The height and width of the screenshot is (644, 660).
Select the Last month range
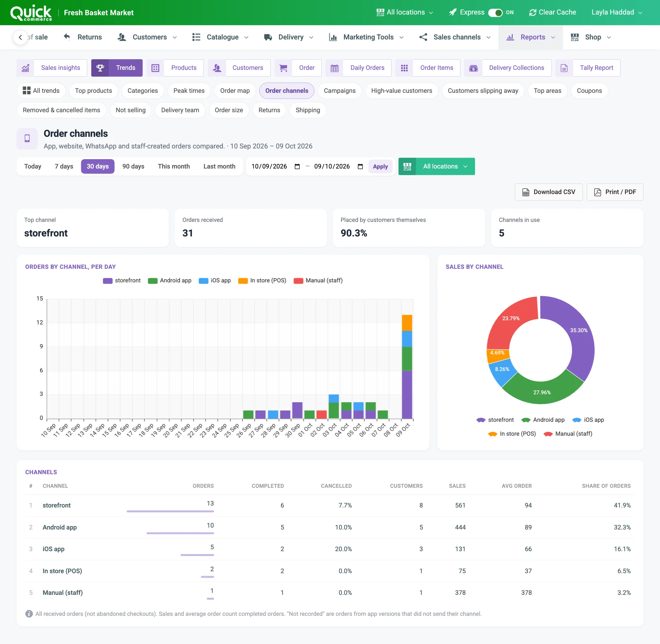(x=219, y=166)
